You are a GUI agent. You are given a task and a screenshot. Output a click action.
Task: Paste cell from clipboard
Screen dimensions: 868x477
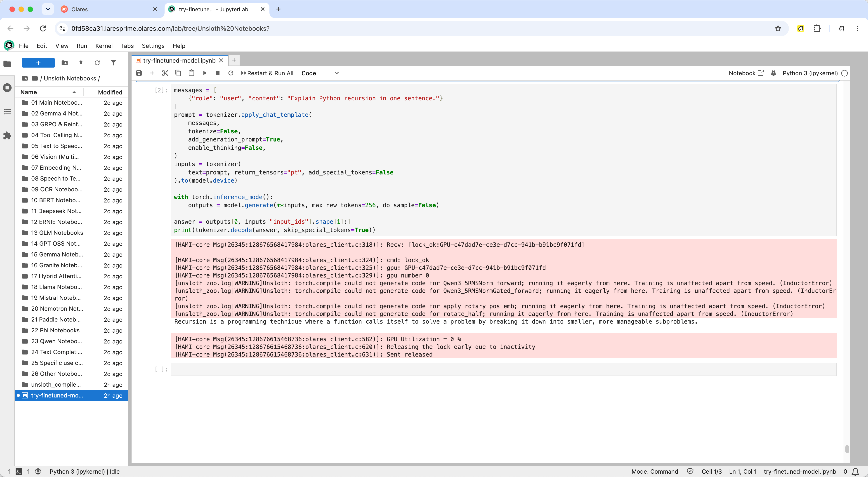click(x=191, y=73)
